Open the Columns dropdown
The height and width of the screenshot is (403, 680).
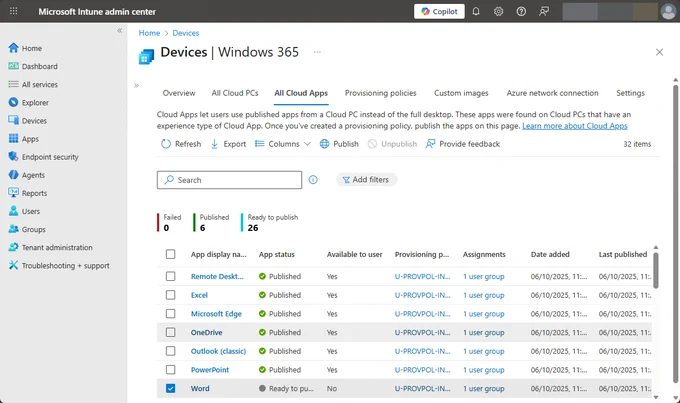(x=283, y=144)
